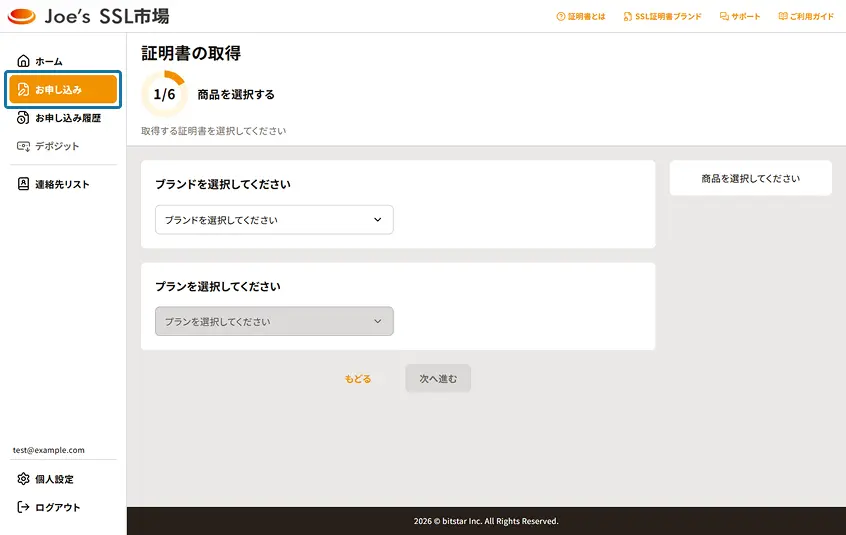Open 連絡先リスト from the sidebar
The image size is (846, 535).
click(x=63, y=184)
